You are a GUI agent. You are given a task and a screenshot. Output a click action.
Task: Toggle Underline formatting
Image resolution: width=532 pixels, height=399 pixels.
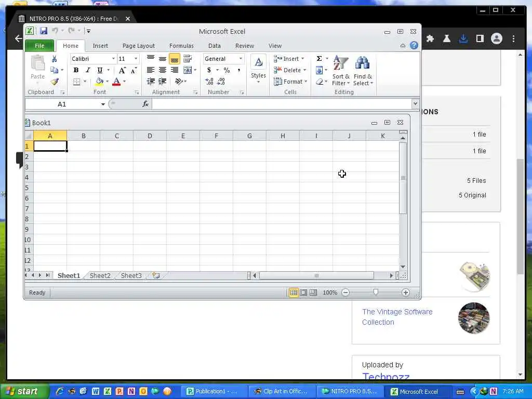coord(100,70)
